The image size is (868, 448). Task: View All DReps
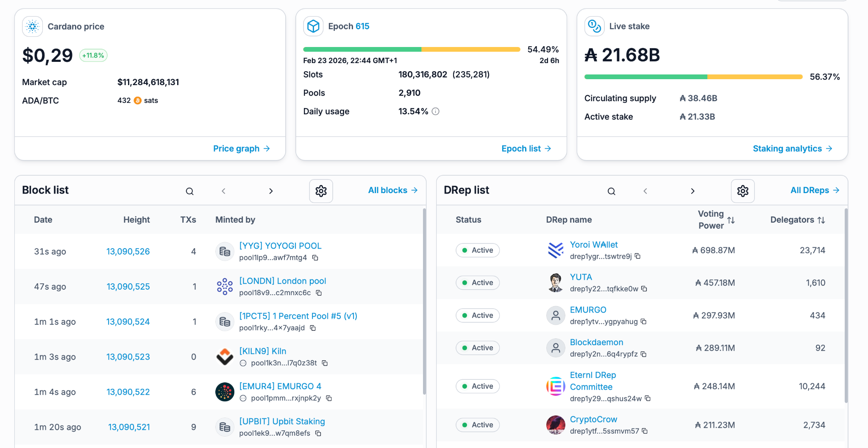click(815, 190)
